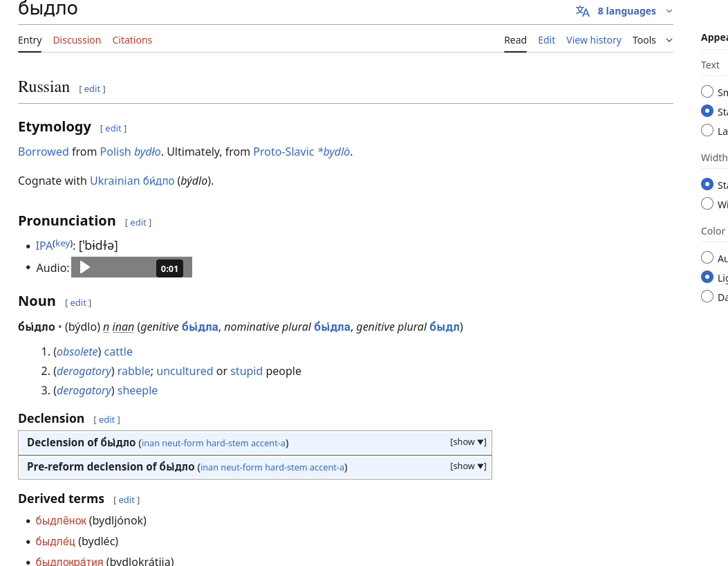Select the Wide width radio
Viewport: 728px width, 566px height.
pyautogui.click(x=707, y=203)
